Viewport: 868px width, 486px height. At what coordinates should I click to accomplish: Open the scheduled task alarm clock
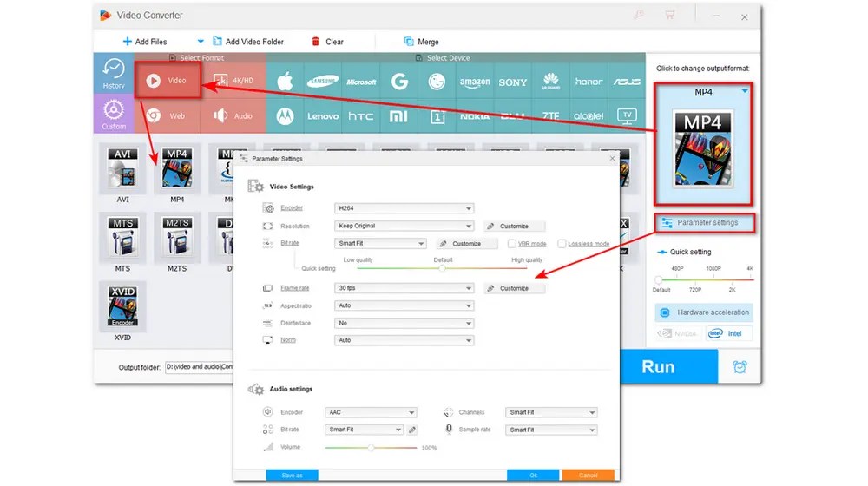click(x=740, y=366)
